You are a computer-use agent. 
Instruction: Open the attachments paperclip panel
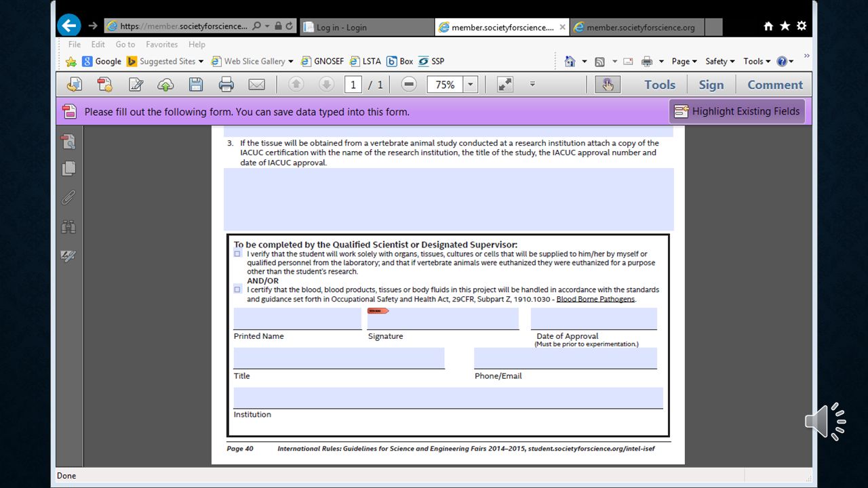[x=68, y=198]
